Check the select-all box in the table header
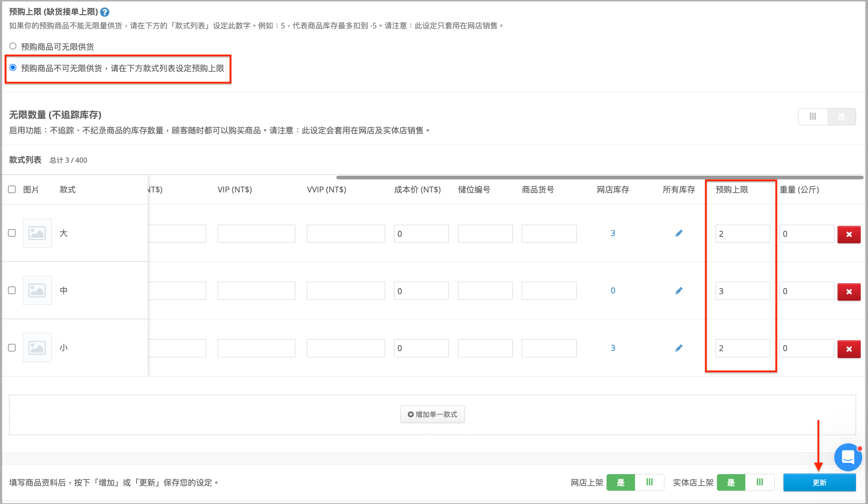 [x=12, y=190]
